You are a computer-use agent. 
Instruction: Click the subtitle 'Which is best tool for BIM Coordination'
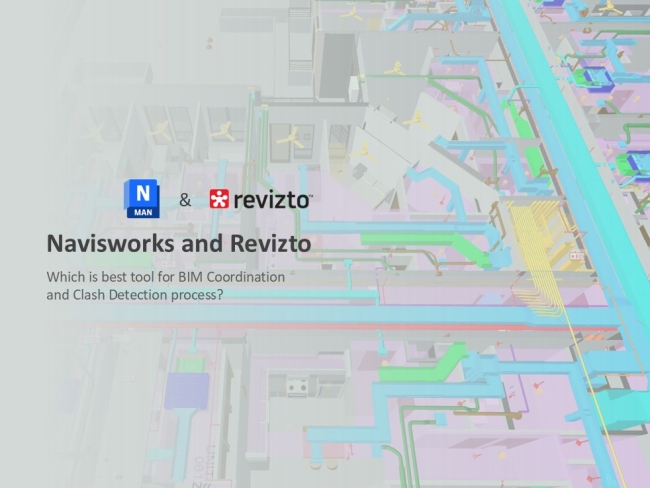[x=166, y=277]
